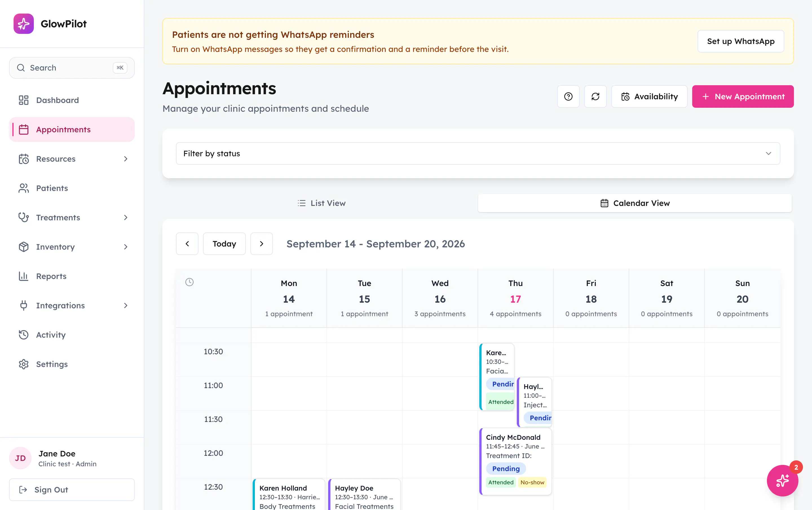This screenshot has width=812, height=510.
Task: Go to previous week with left arrow
Action: (x=187, y=243)
